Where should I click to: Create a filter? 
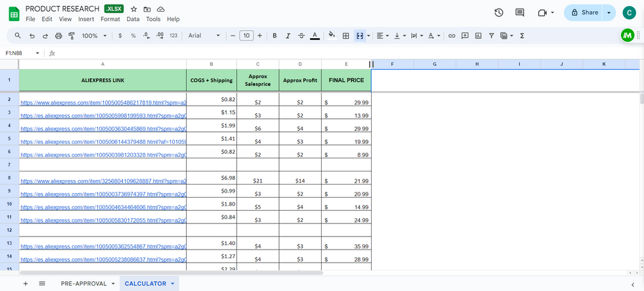[x=491, y=35]
